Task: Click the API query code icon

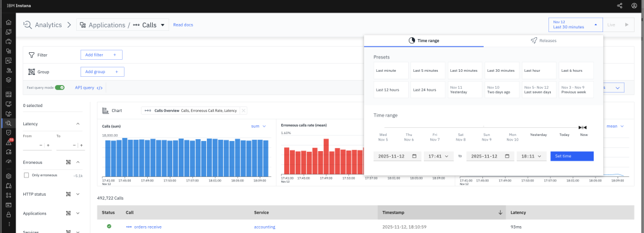Action: [x=99, y=88]
